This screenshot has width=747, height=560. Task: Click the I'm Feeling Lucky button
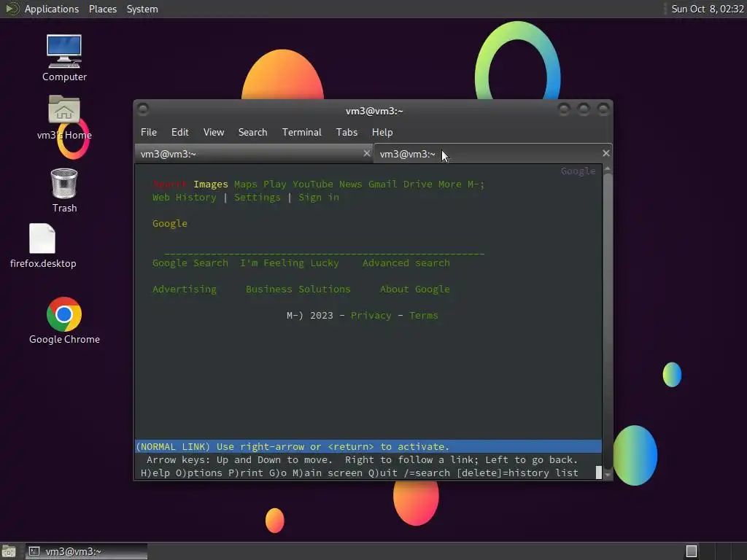pyautogui.click(x=289, y=262)
